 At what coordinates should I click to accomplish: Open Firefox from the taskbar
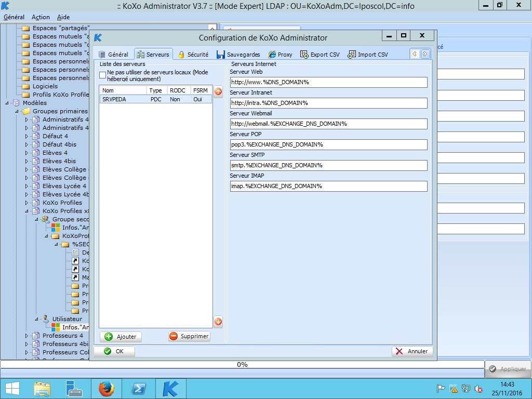click(106, 389)
